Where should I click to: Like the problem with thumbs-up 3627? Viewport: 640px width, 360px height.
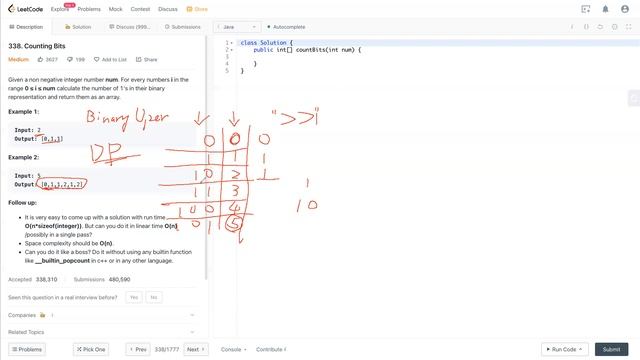pyautogui.click(x=47, y=60)
